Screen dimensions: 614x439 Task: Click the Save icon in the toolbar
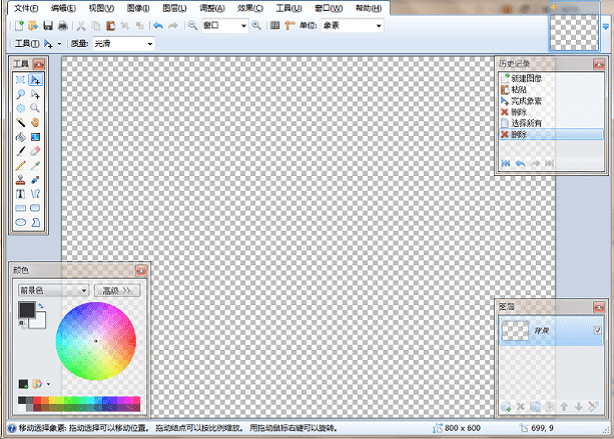(x=47, y=25)
